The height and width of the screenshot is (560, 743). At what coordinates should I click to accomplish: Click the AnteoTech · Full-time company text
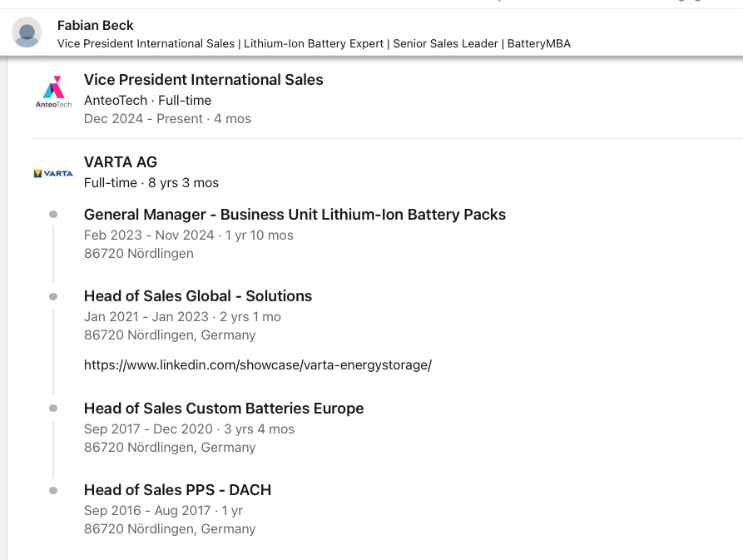(x=147, y=101)
